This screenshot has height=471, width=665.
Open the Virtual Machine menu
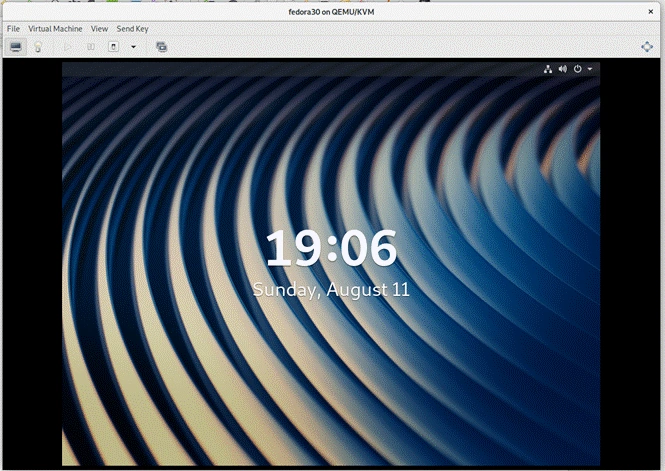pos(55,29)
